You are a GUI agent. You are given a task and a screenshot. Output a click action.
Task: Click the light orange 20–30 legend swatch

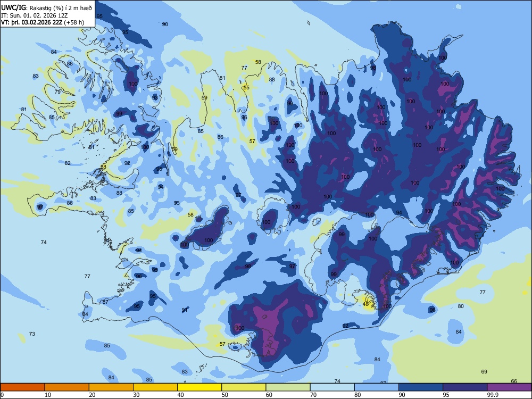(111, 387)
